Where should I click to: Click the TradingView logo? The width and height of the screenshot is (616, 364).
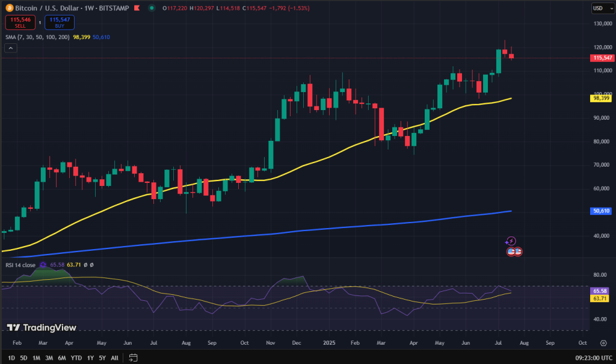(x=42, y=327)
